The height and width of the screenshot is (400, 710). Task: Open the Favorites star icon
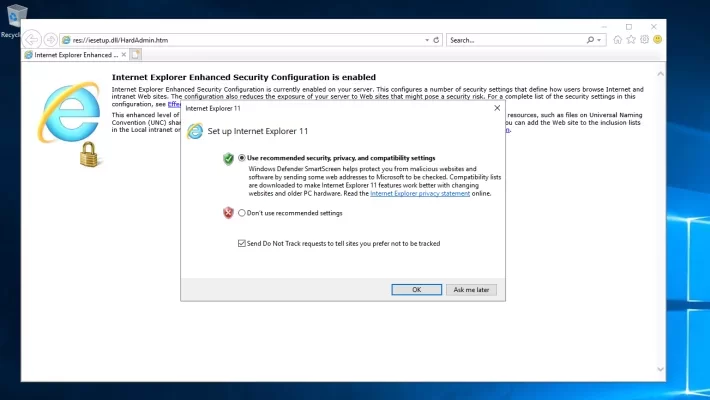(x=632, y=40)
